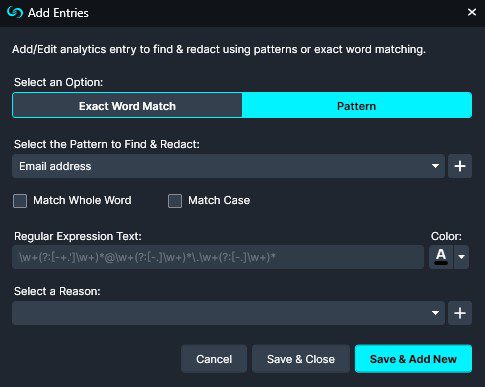Click the Cancel button

point(214,359)
